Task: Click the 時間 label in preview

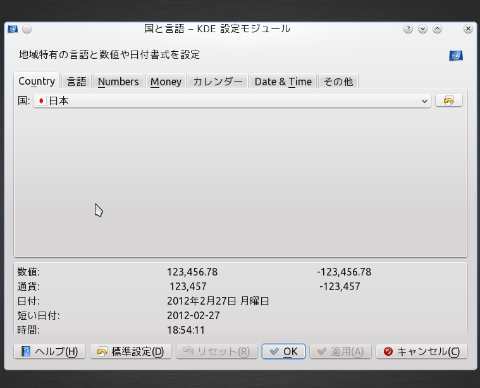Action: (28, 330)
